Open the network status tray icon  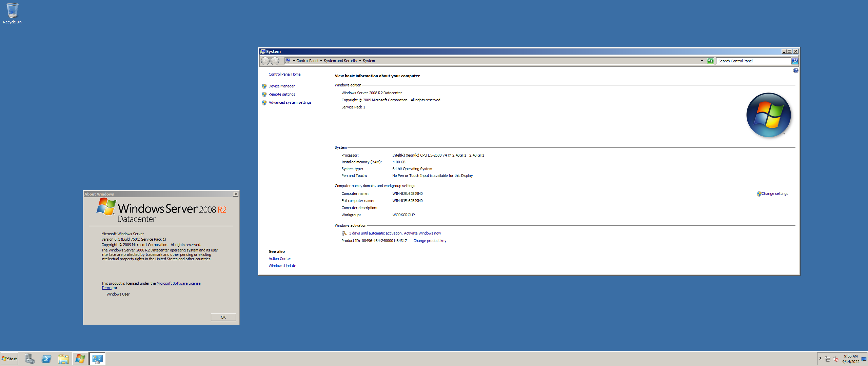point(828,359)
